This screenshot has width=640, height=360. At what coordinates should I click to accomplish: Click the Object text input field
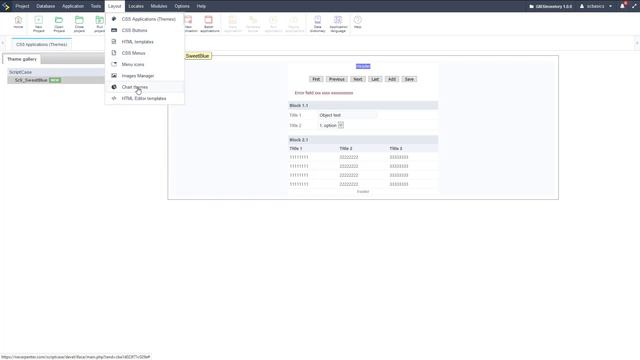pyautogui.click(x=348, y=115)
